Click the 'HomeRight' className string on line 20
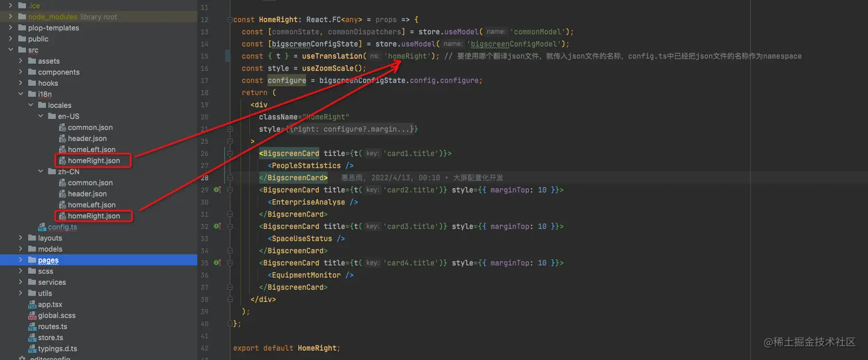 (x=326, y=117)
